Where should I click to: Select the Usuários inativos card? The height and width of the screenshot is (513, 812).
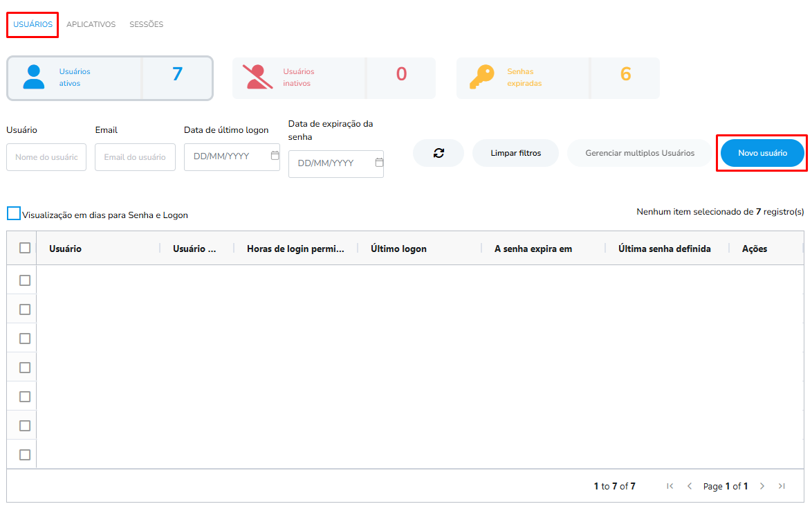pyautogui.click(x=334, y=78)
